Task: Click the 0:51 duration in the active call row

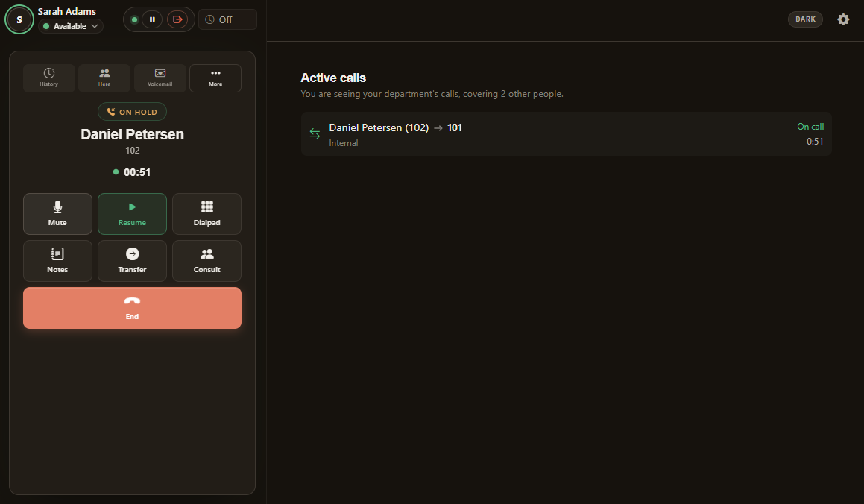Action: pos(815,142)
